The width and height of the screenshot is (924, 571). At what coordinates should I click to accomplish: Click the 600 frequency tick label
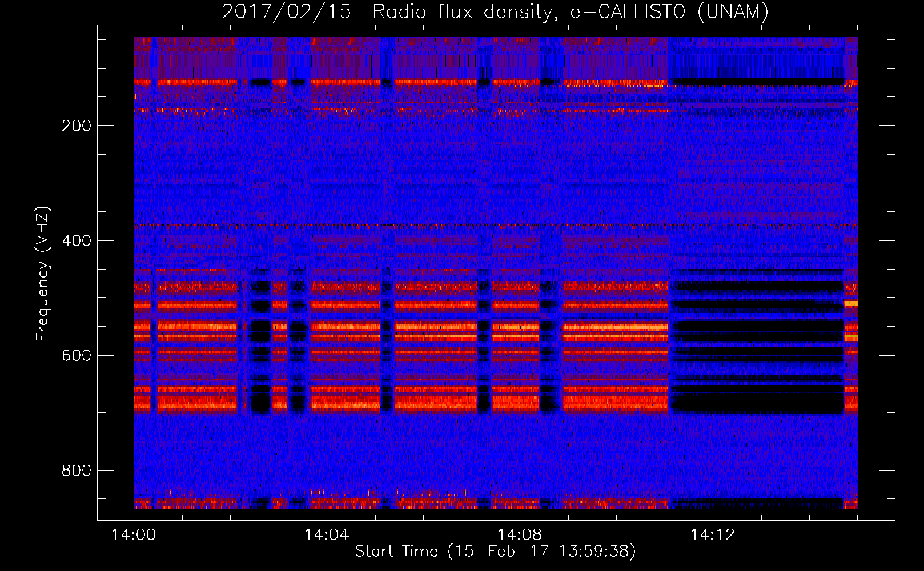click(x=76, y=355)
